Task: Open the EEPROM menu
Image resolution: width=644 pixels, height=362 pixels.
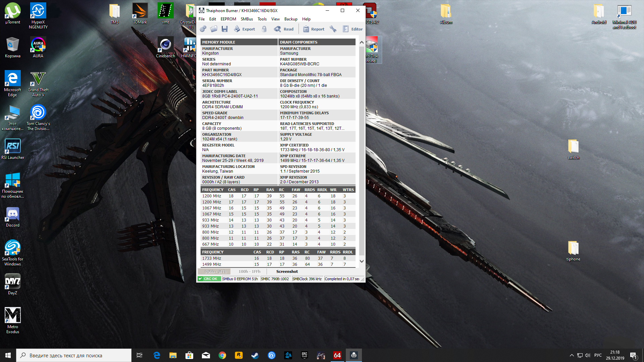Action: [228, 19]
